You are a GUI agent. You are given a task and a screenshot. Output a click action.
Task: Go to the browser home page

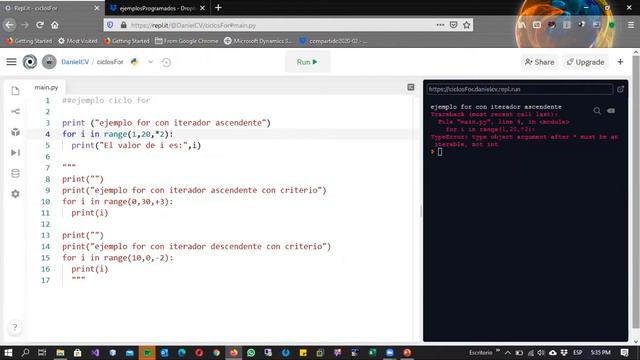(x=55, y=25)
